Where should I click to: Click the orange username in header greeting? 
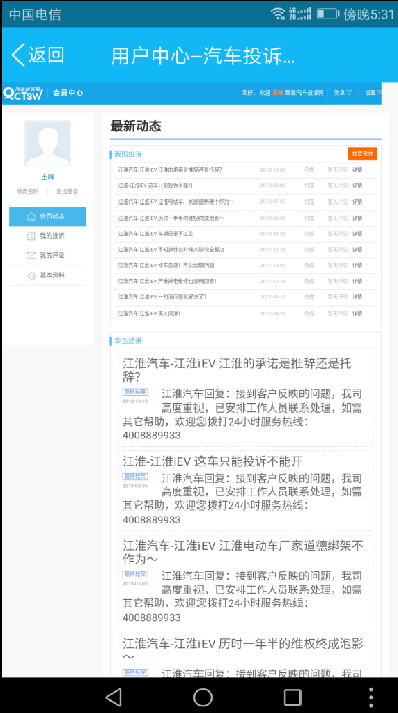pyautogui.click(x=277, y=93)
